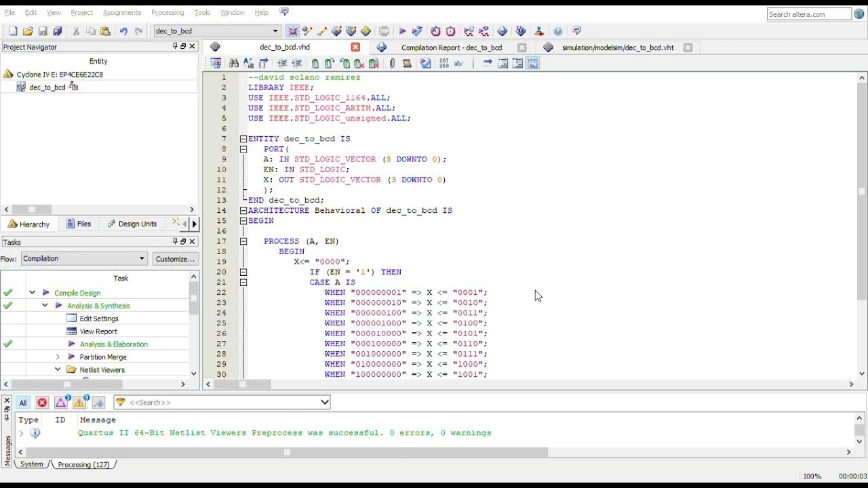Switch to Compilation Report - dec_to_bcd tab
Image resolution: width=868 pixels, height=488 pixels.
click(452, 47)
